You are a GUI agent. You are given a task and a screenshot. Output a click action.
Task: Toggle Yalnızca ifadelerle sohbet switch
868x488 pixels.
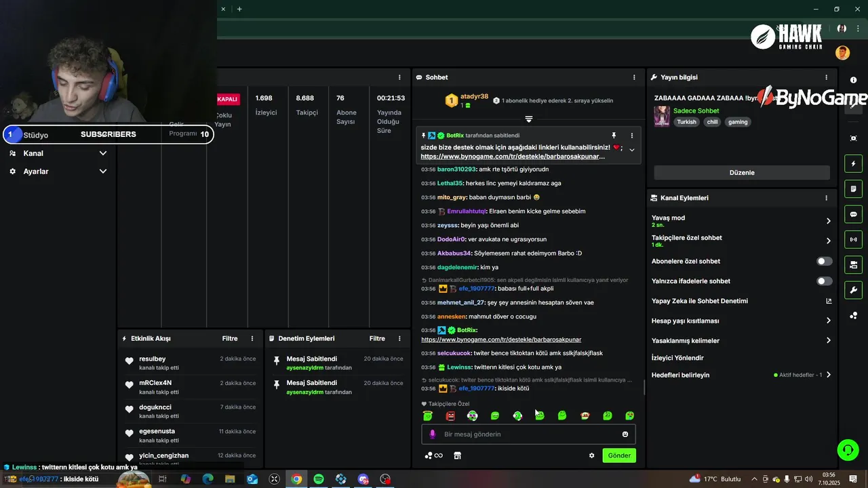pyautogui.click(x=824, y=281)
